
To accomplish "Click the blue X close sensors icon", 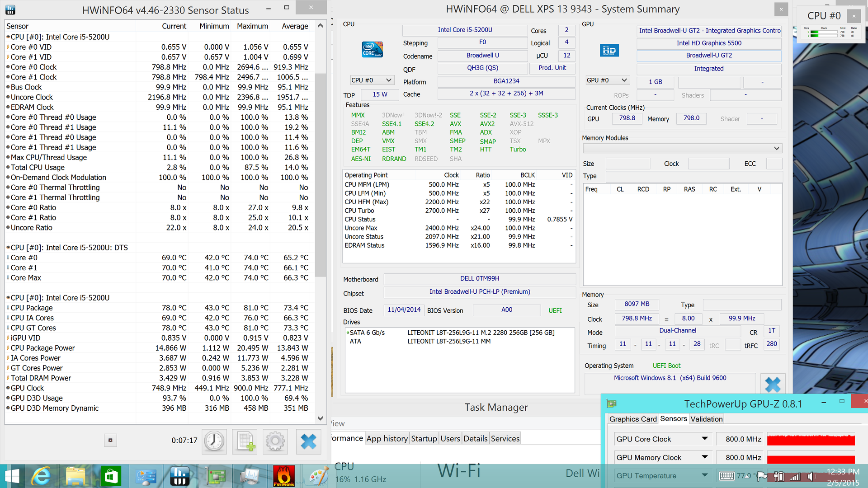I will 308,441.
